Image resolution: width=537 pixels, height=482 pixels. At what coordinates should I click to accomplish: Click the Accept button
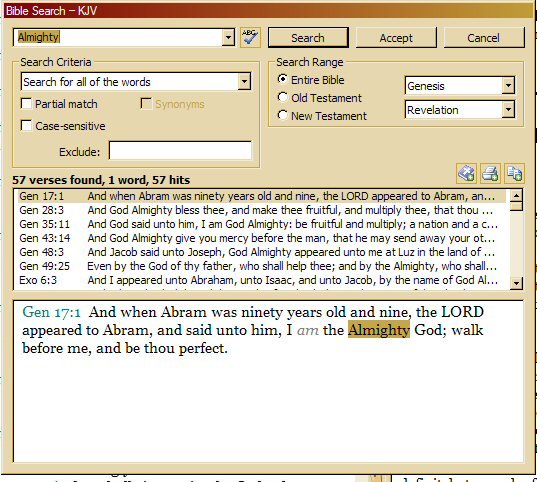pyautogui.click(x=396, y=38)
